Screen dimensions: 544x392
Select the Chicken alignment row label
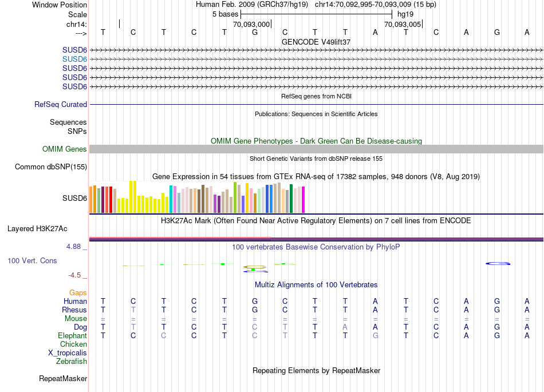point(73,344)
